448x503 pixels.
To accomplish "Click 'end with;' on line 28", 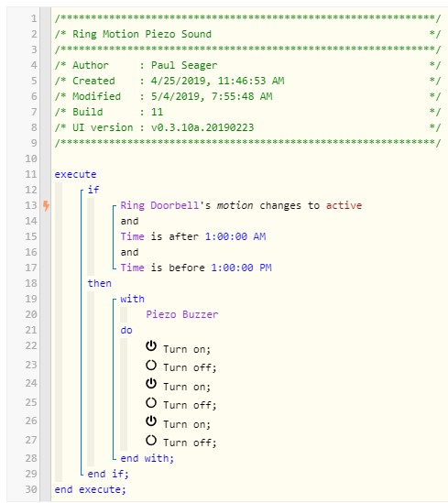I will tap(148, 458).
